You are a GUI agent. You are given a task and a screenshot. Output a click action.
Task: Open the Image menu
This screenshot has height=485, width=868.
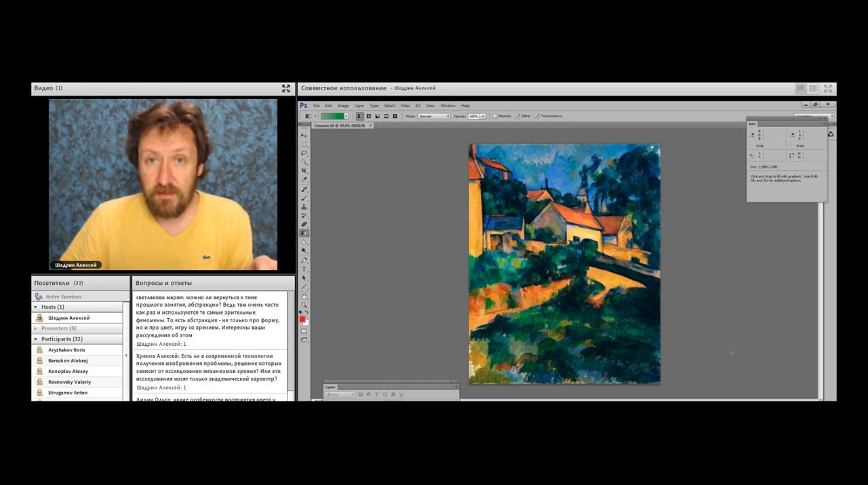(x=343, y=105)
